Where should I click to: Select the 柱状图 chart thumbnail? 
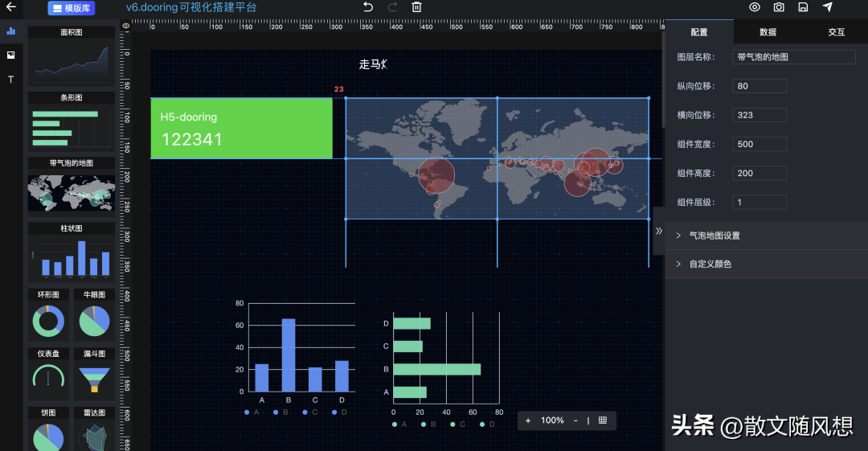72,257
